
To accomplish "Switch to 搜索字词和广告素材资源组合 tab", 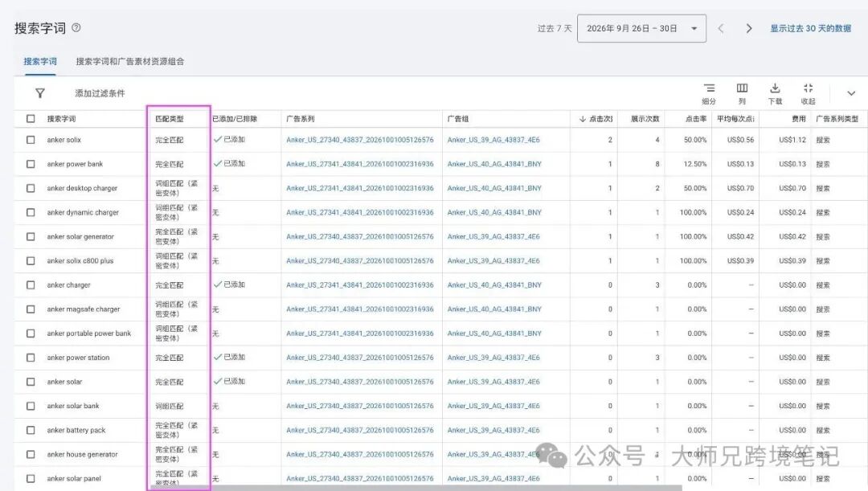I will click(x=130, y=61).
